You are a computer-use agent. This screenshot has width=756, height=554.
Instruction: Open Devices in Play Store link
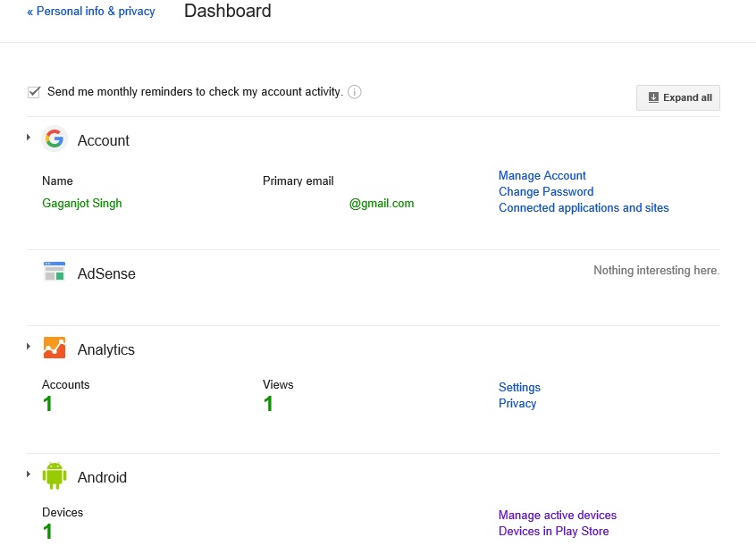553,532
